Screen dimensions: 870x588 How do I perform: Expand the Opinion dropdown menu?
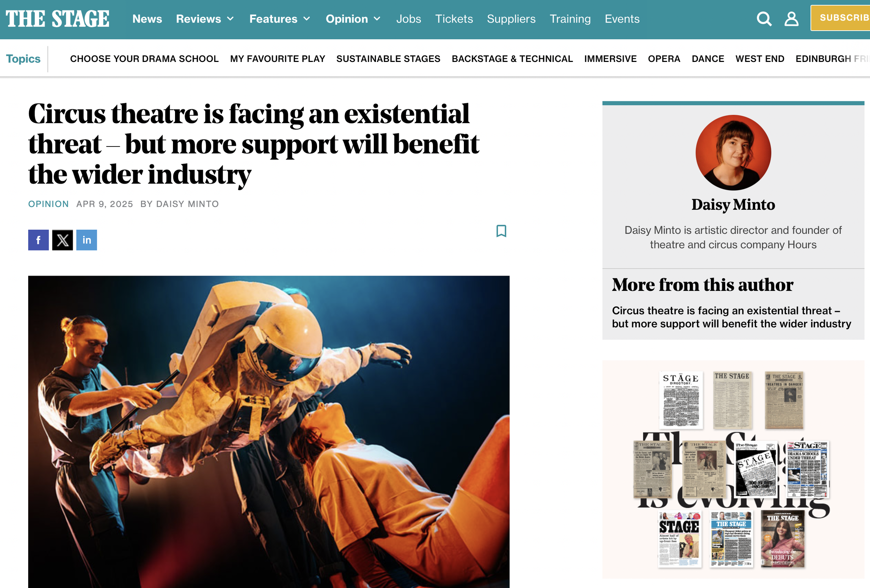pyautogui.click(x=353, y=19)
